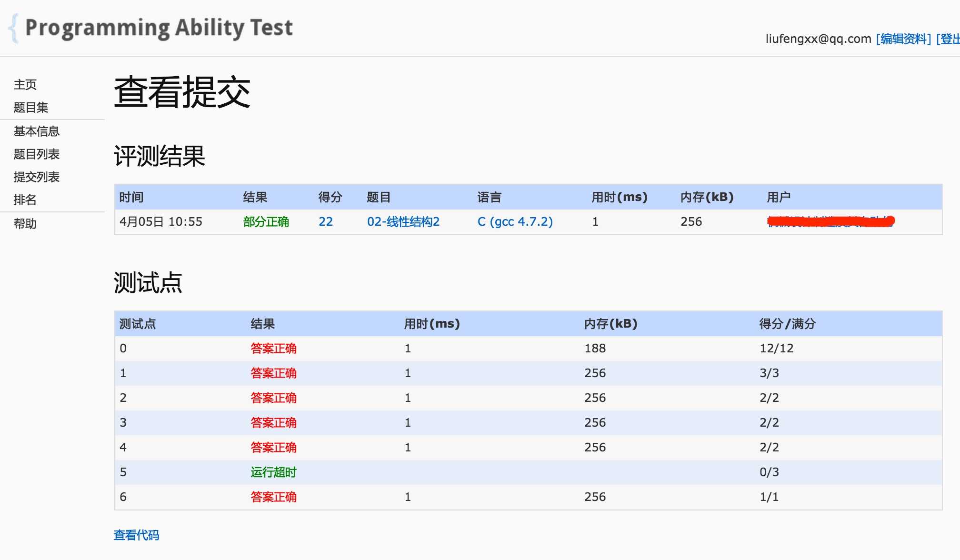Click 答案正确 result for test point 1

[274, 373]
